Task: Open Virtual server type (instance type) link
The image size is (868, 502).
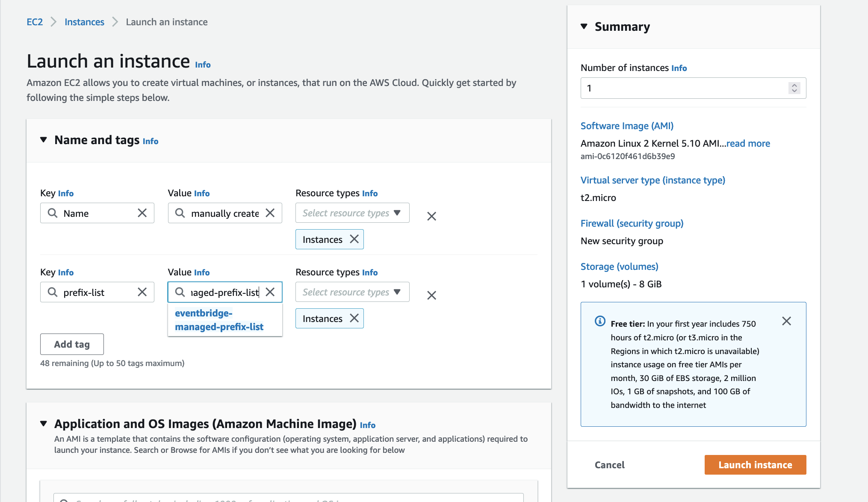Action: pyautogui.click(x=653, y=180)
